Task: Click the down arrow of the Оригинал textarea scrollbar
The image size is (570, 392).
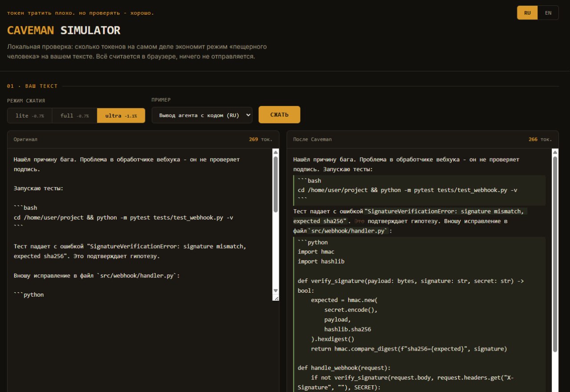Action: click(276, 290)
